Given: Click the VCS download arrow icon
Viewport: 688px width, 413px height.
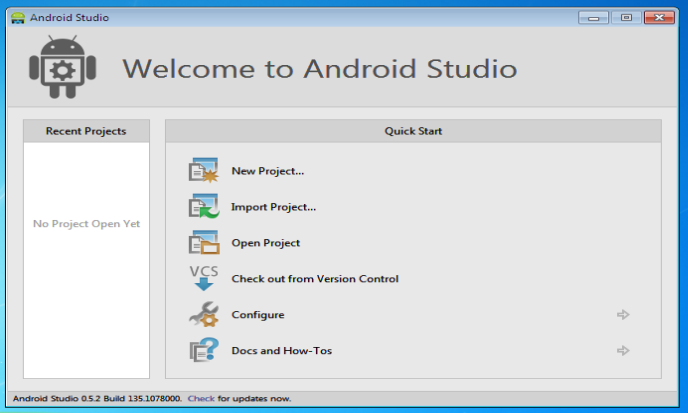Looking at the screenshot, I should (x=204, y=278).
